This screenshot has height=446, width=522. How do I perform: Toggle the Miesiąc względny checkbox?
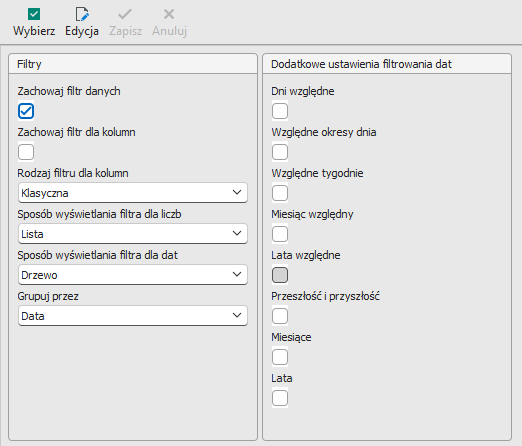click(280, 234)
